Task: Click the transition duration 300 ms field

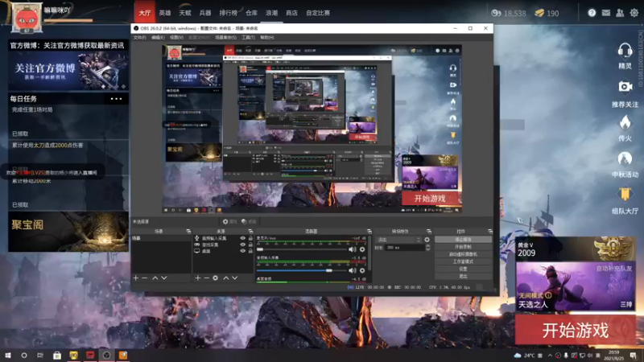Action: (404, 248)
